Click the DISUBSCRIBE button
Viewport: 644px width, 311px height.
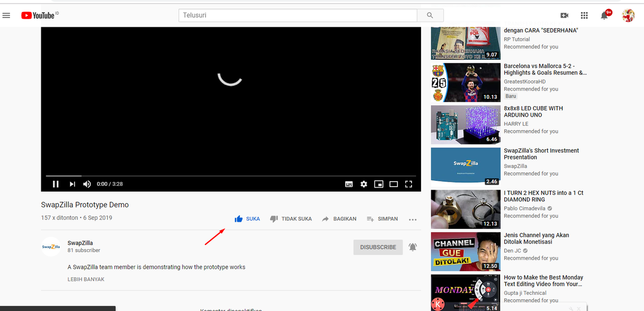pyautogui.click(x=378, y=247)
